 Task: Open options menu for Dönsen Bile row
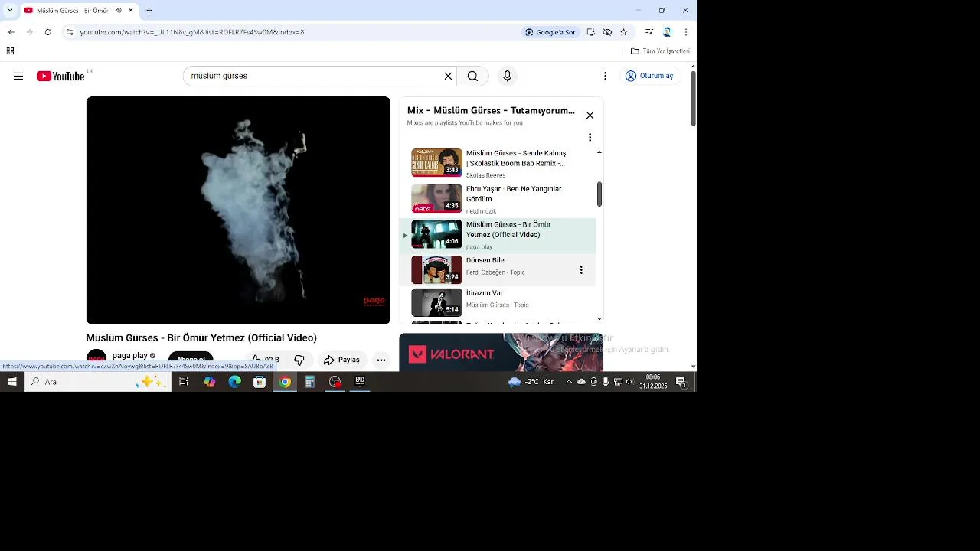581,270
